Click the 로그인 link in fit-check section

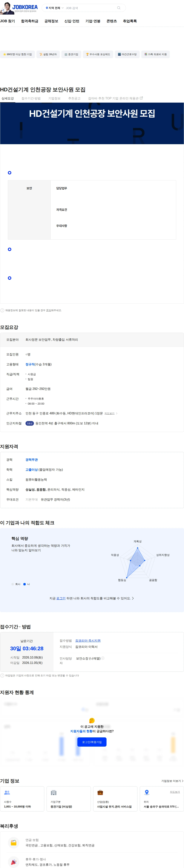click(61, 598)
